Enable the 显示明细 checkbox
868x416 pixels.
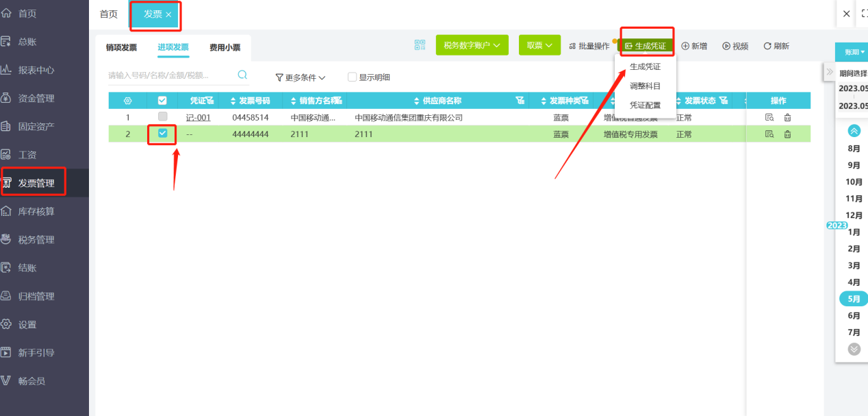(x=352, y=77)
